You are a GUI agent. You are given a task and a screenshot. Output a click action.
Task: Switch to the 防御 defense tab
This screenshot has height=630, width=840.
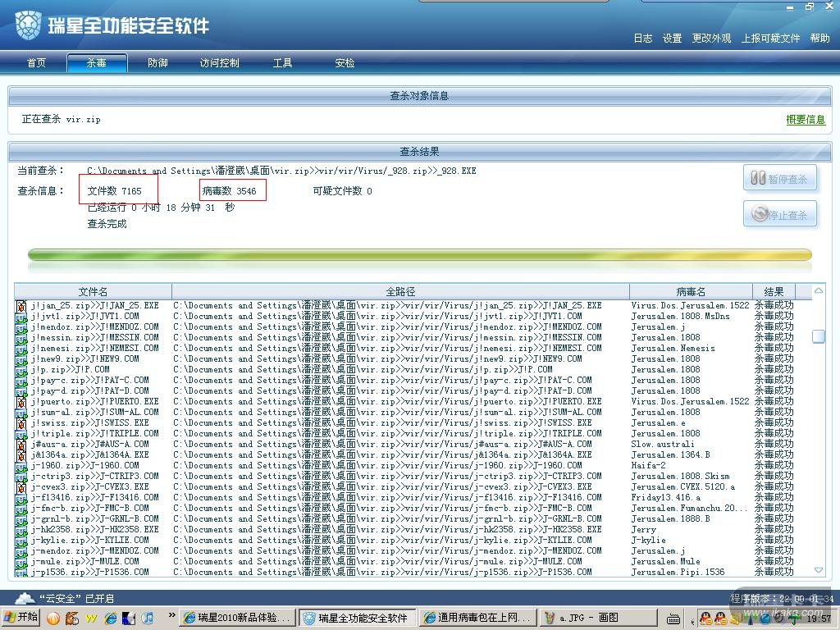(x=157, y=62)
